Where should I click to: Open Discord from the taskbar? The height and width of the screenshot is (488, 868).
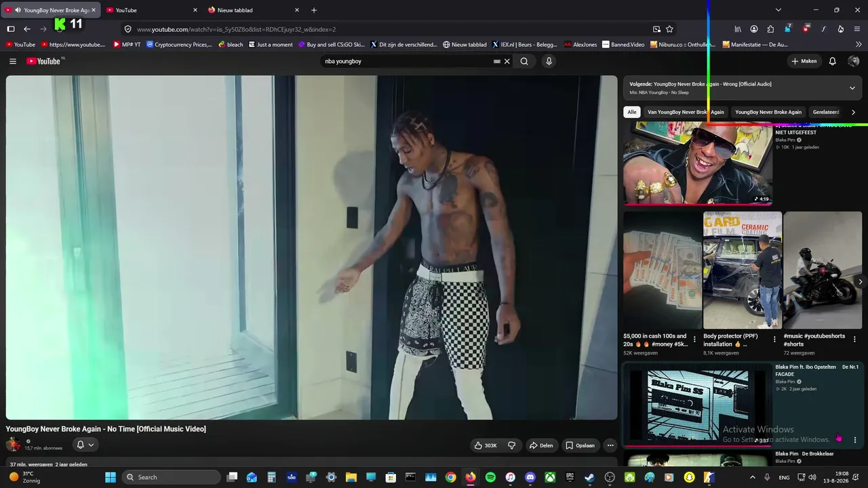pos(530,477)
